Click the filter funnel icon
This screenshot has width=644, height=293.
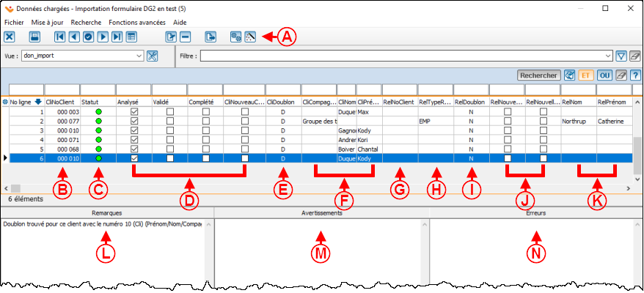point(621,56)
